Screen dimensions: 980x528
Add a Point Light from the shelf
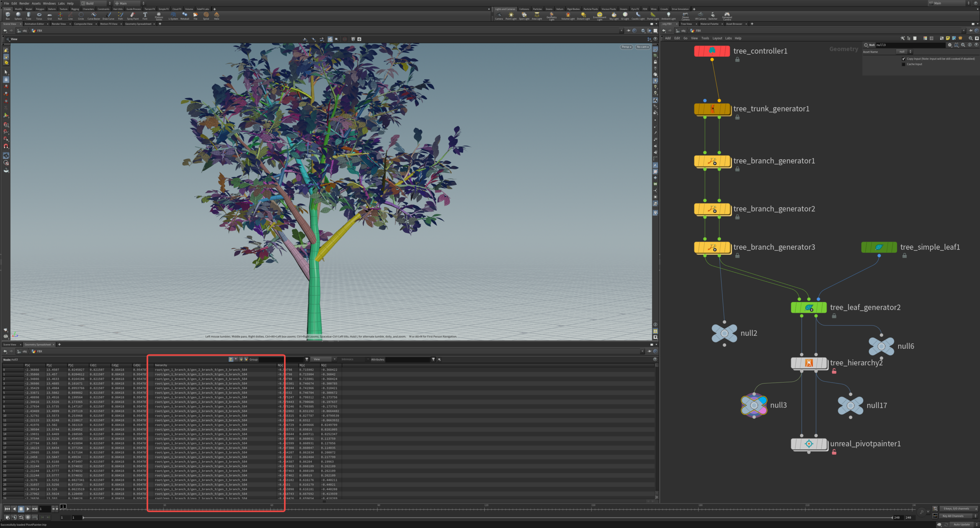click(x=511, y=16)
